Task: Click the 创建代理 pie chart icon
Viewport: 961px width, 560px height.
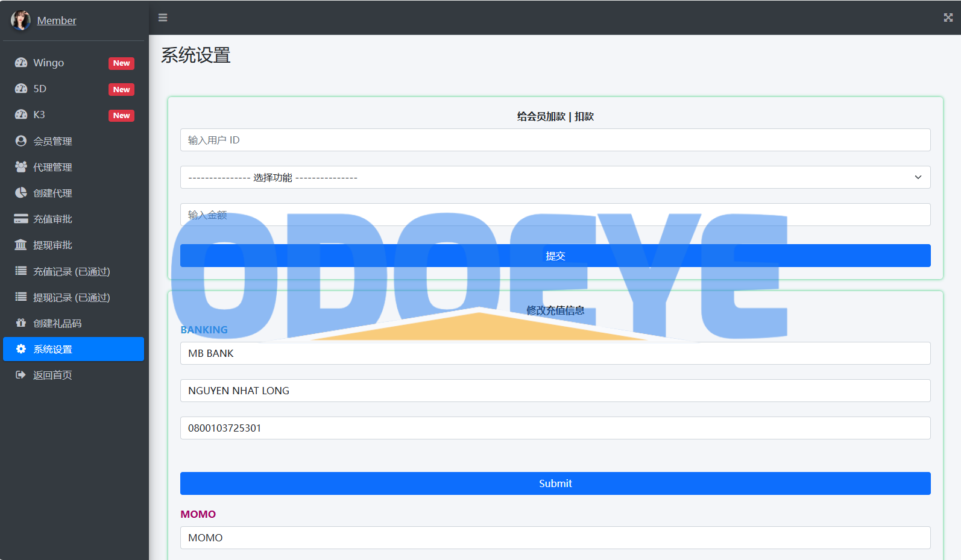Action: click(x=21, y=193)
